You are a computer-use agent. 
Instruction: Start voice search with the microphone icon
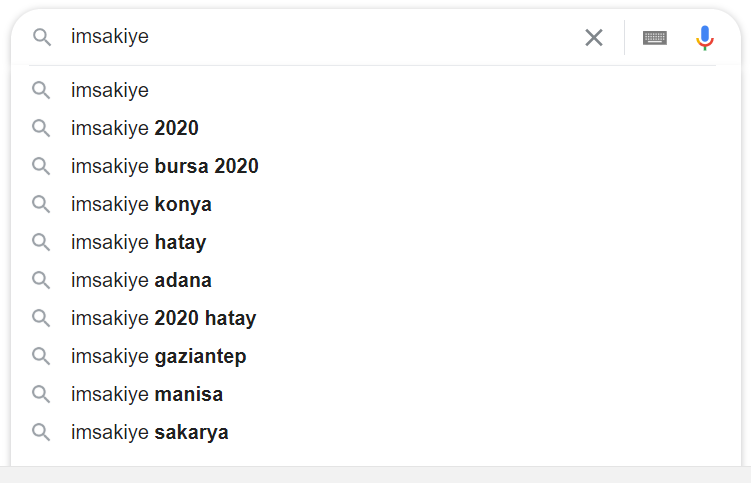click(x=705, y=38)
